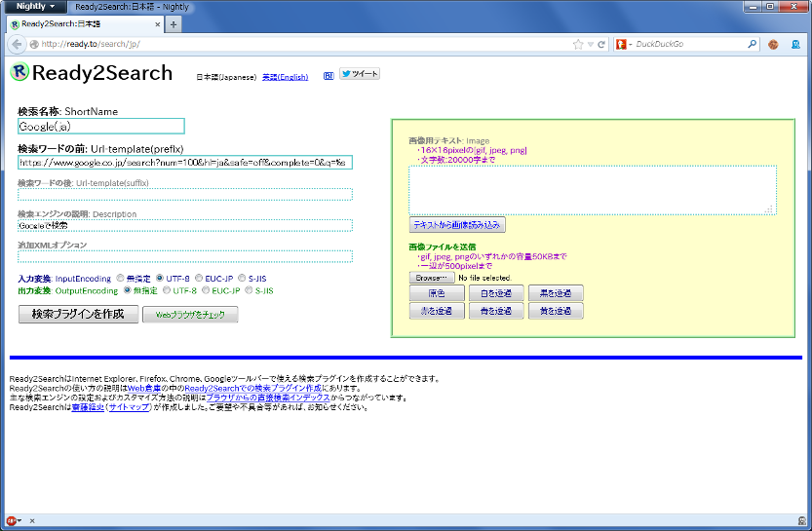Reload page using the refresh icon

tap(601, 45)
